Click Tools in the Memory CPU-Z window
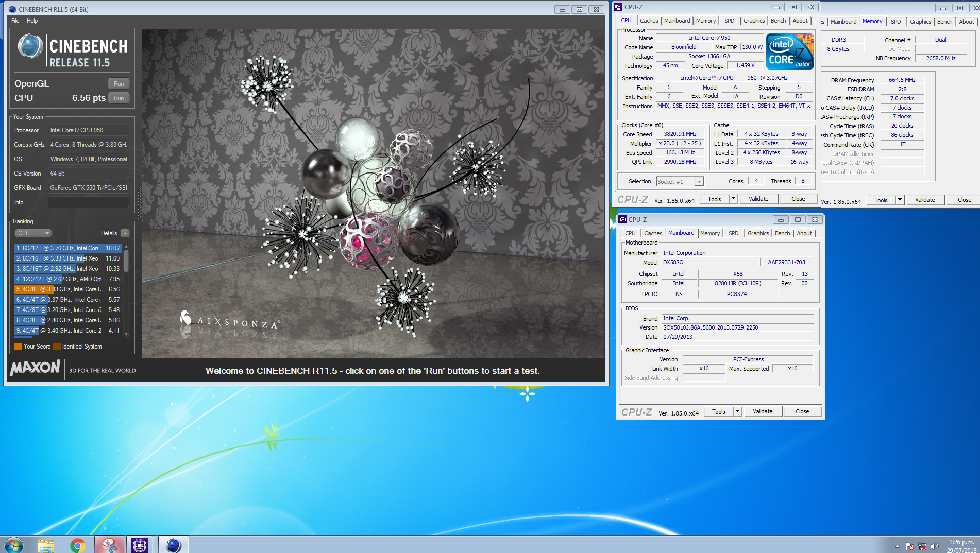Viewport: 980px width, 553px height. pyautogui.click(x=881, y=200)
